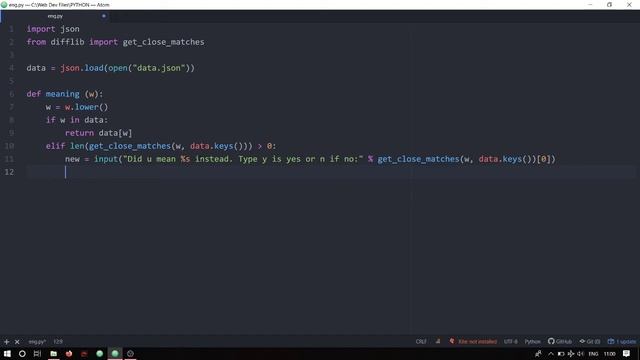This screenshot has width=640, height=360.
Task: Open the Windows Start menu
Action: (x=7, y=353)
